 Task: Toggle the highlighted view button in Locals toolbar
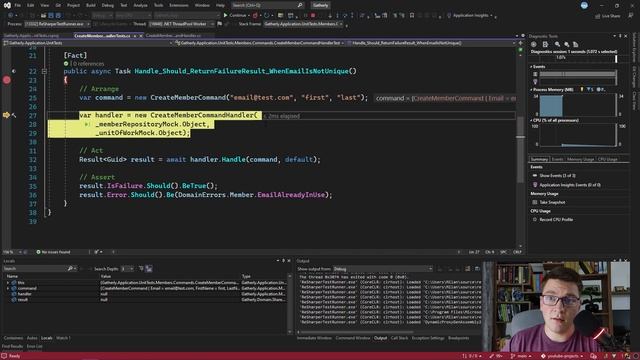[x=149, y=269]
